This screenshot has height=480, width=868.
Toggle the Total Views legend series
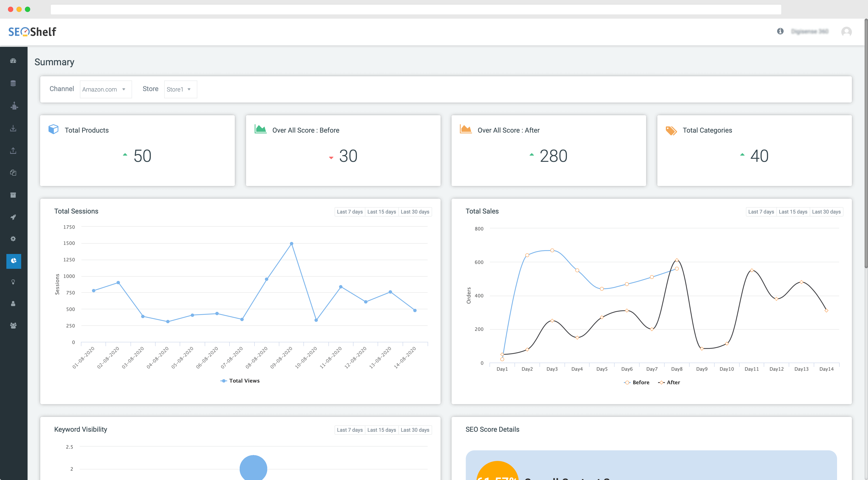pos(240,381)
